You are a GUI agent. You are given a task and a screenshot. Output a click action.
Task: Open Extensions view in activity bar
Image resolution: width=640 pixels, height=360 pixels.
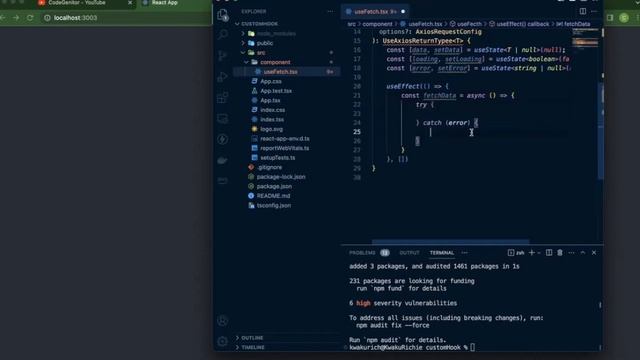click(x=222, y=98)
